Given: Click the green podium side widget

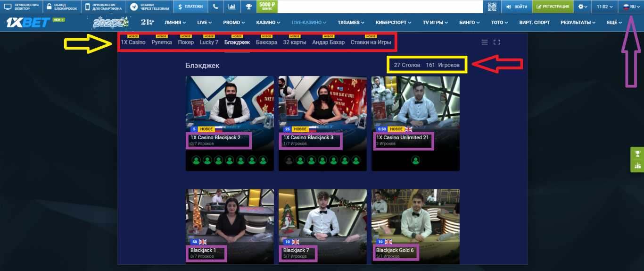Looking at the screenshot, I should (x=637, y=166).
